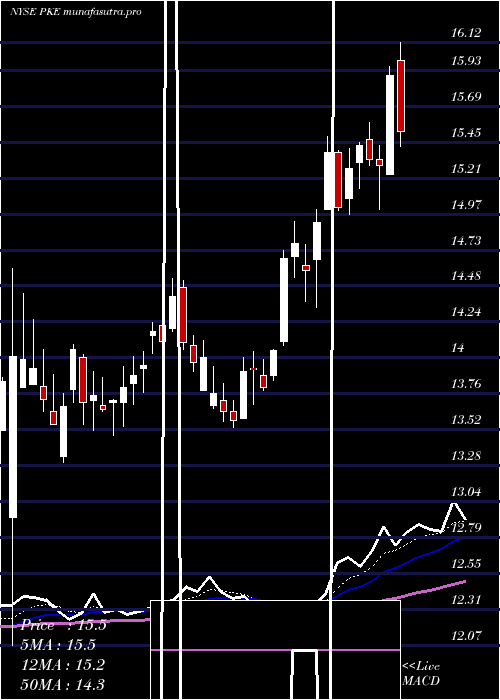Select the 12.31 price axis label
Image resolution: width=500 pixels, height=700 pixels.
466,600
